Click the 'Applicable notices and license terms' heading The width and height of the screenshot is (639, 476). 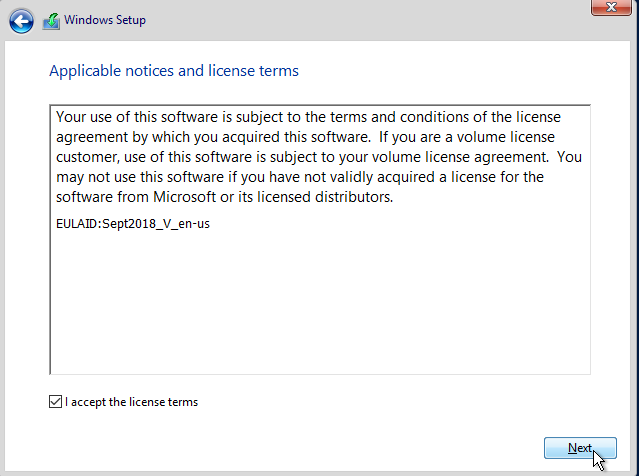click(174, 71)
